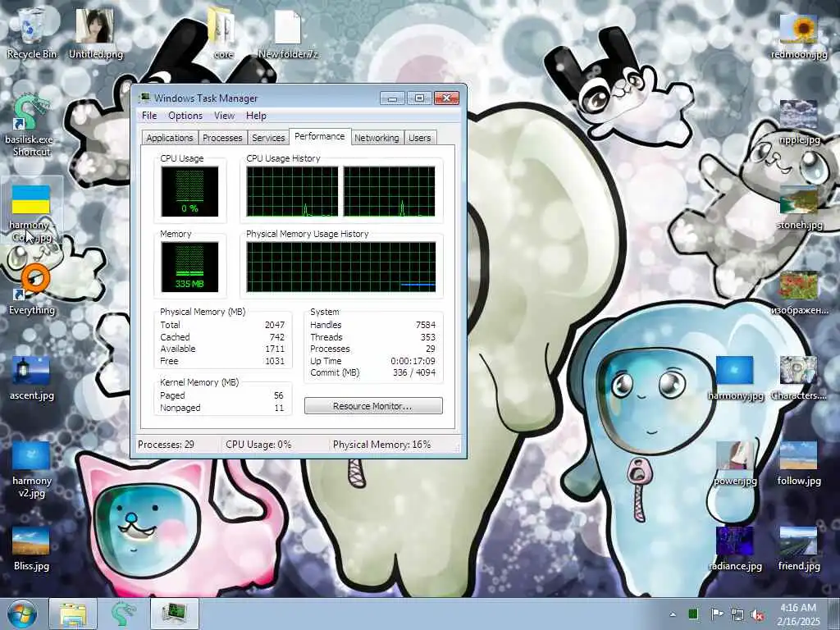Viewport: 840px width, 630px height.
Task: Click the Resource Monitor button
Action: pos(373,406)
